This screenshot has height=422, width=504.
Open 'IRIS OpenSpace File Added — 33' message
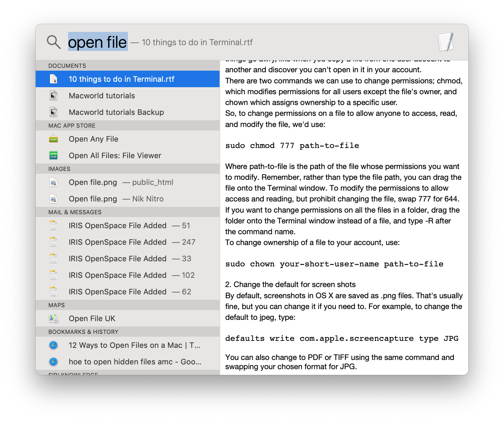pos(128,258)
